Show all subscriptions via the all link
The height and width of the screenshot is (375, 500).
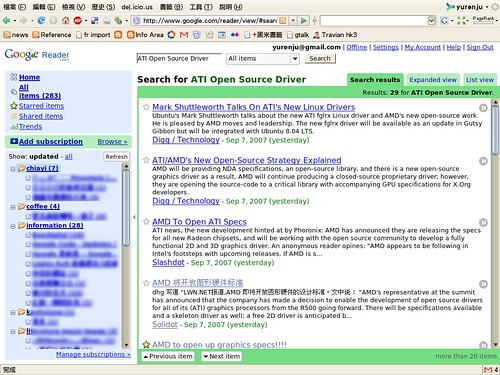click(68, 157)
